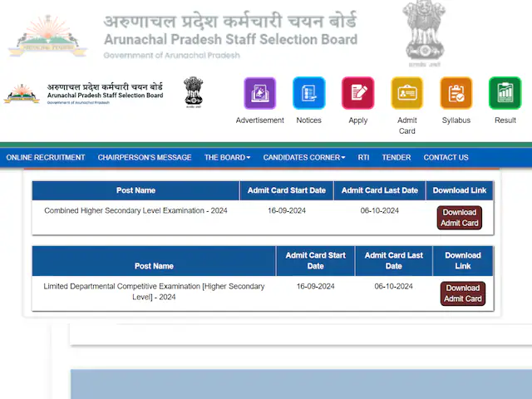
Task: Select the Combined Higher Secondary Level Examination - 2024 text
Action: coord(135,210)
